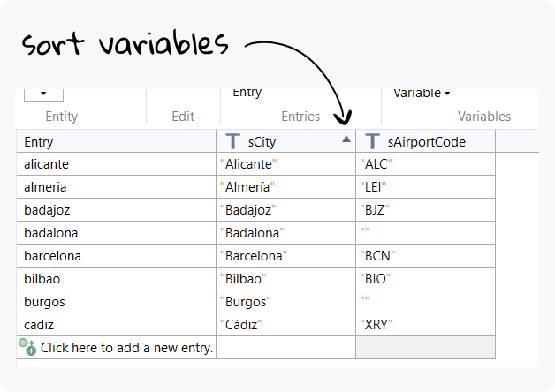Select the alicante entry row
Viewport: 555px width, 392px height.
(115, 164)
